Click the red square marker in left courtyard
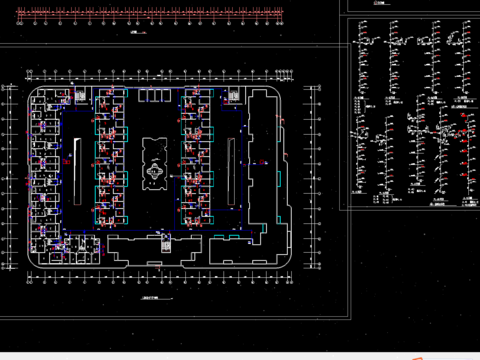 tap(66, 162)
